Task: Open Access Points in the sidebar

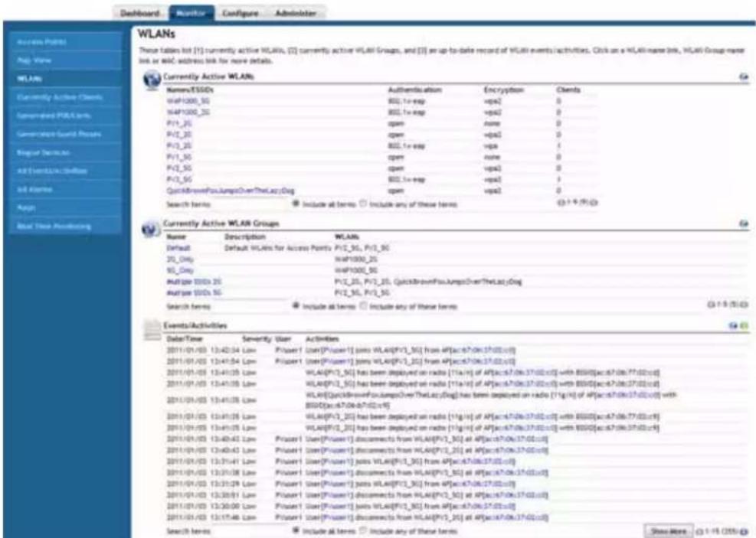Action: (66, 42)
